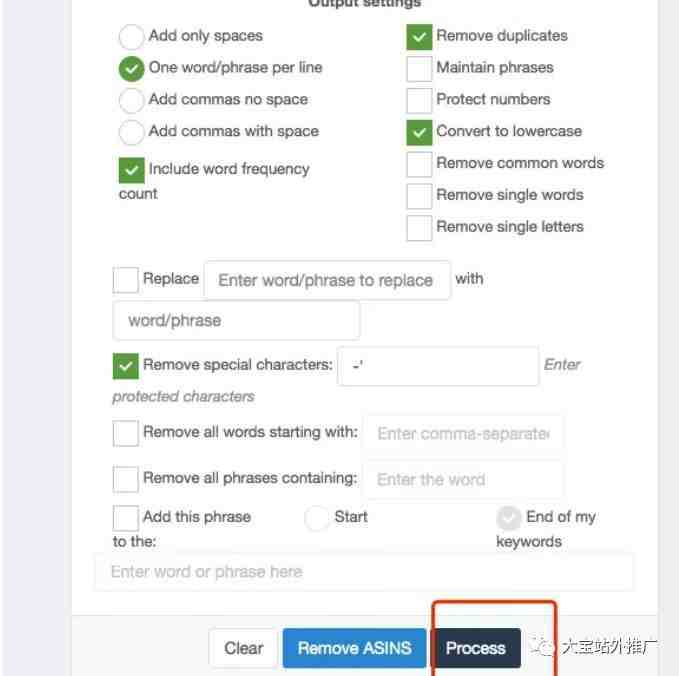Check the Remove single letters box
Viewport: 679px width, 676px height.
(419, 227)
